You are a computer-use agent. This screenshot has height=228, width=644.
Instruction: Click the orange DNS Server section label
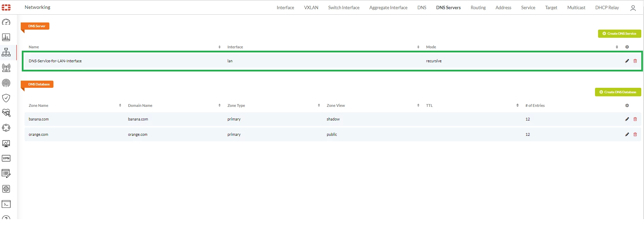pos(35,26)
